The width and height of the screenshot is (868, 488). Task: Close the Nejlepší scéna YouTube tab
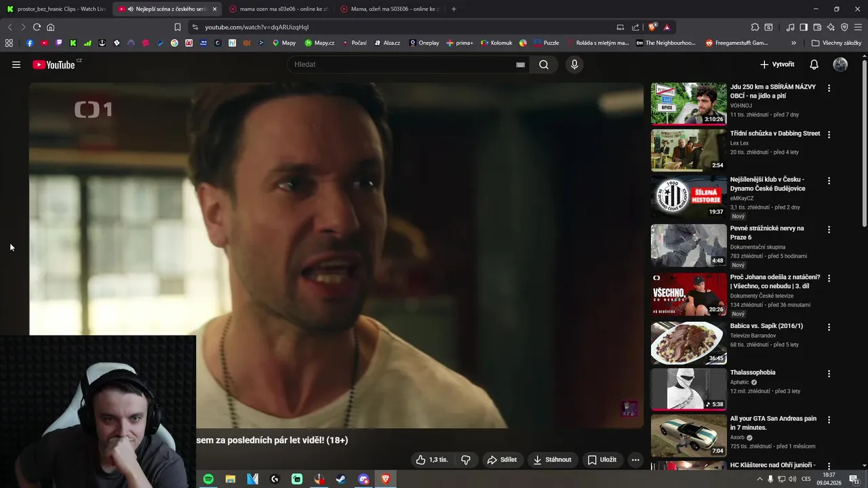pyautogui.click(x=214, y=9)
